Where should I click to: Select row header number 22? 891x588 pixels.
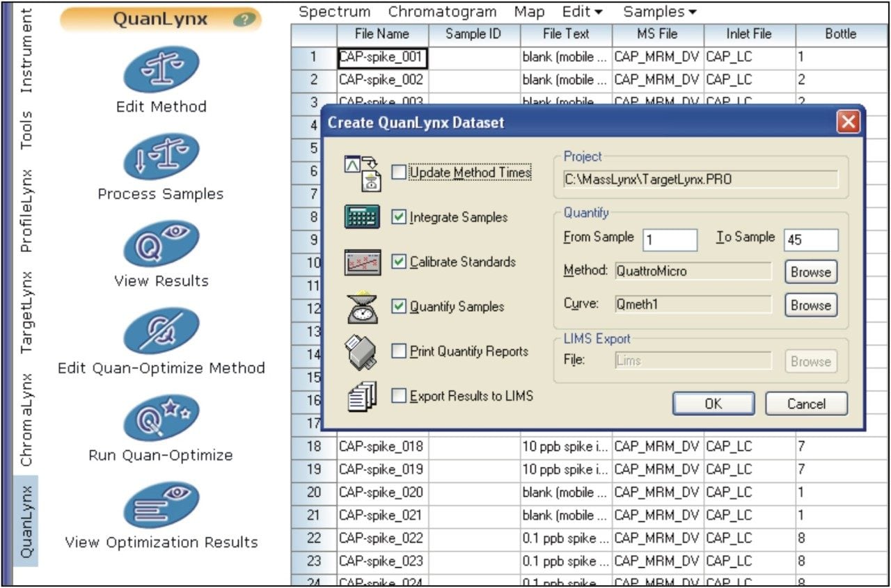313,538
